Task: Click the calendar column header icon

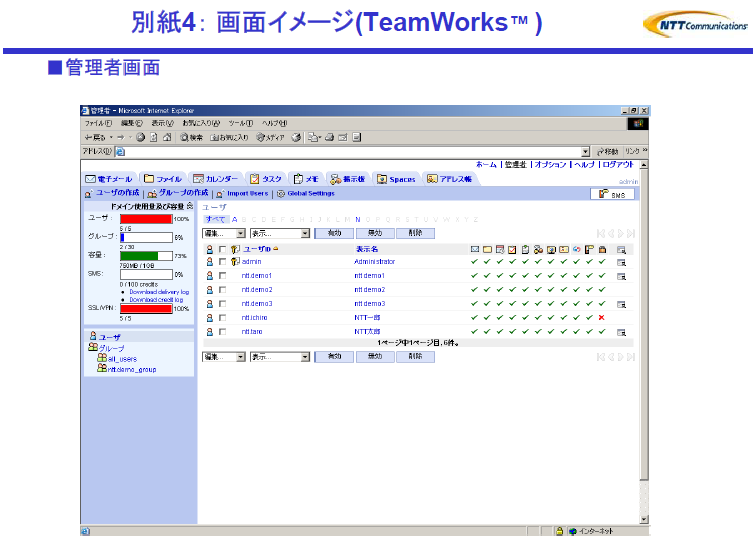Action: click(x=500, y=249)
